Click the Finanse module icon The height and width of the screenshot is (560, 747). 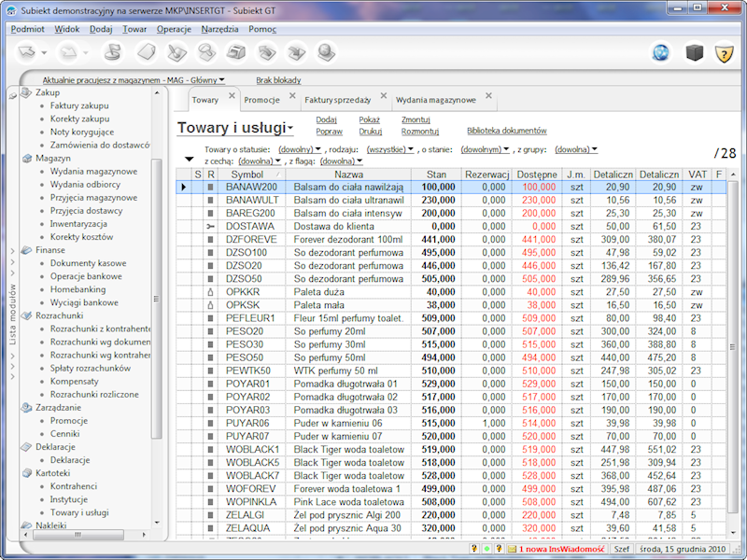pos(27,250)
